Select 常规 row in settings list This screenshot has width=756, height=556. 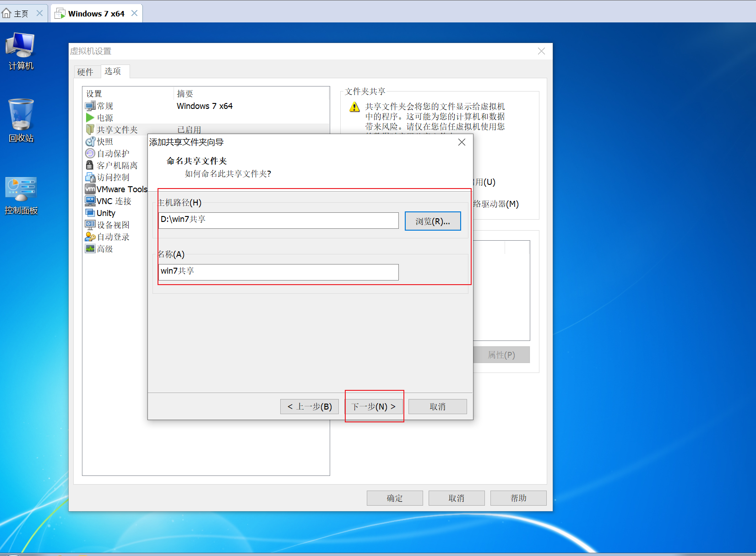click(207, 106)
